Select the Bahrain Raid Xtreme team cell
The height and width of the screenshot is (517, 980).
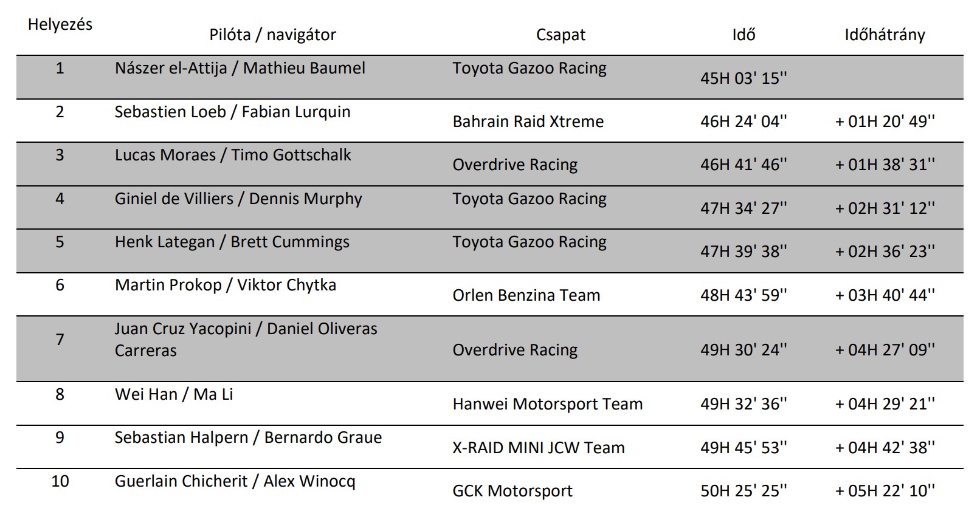click(528, 122)
